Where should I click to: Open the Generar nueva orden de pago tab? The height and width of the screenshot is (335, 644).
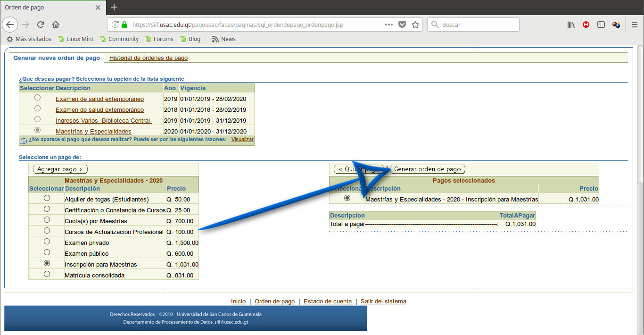click(57, 58)
